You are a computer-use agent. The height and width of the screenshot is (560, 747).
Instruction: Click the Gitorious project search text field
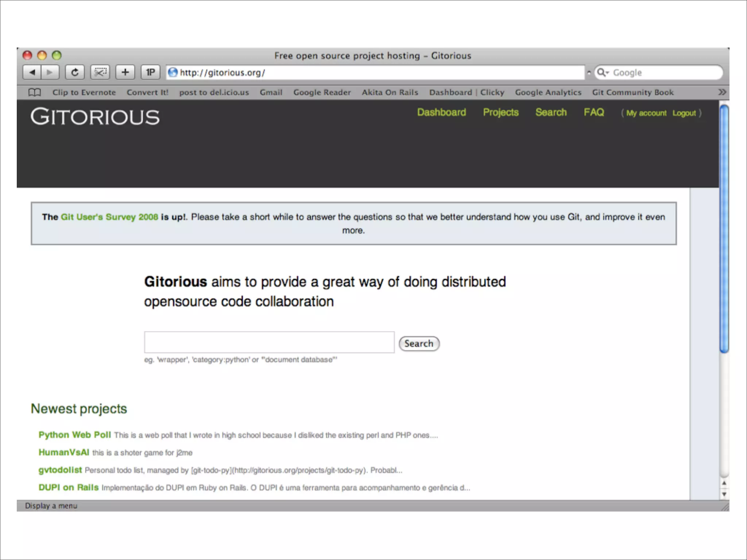coord(269,342)
